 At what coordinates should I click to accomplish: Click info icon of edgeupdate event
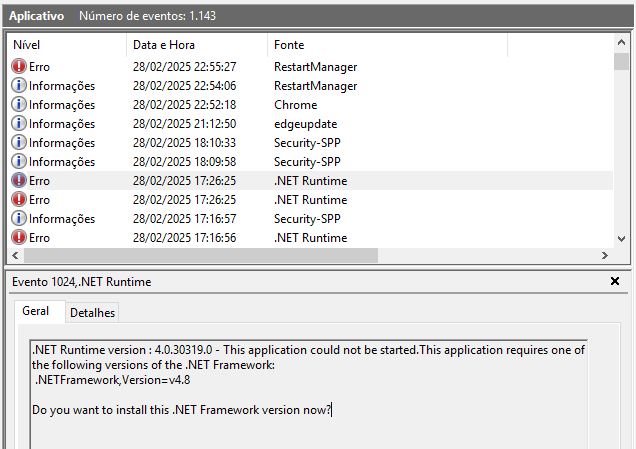click(19, 123)
